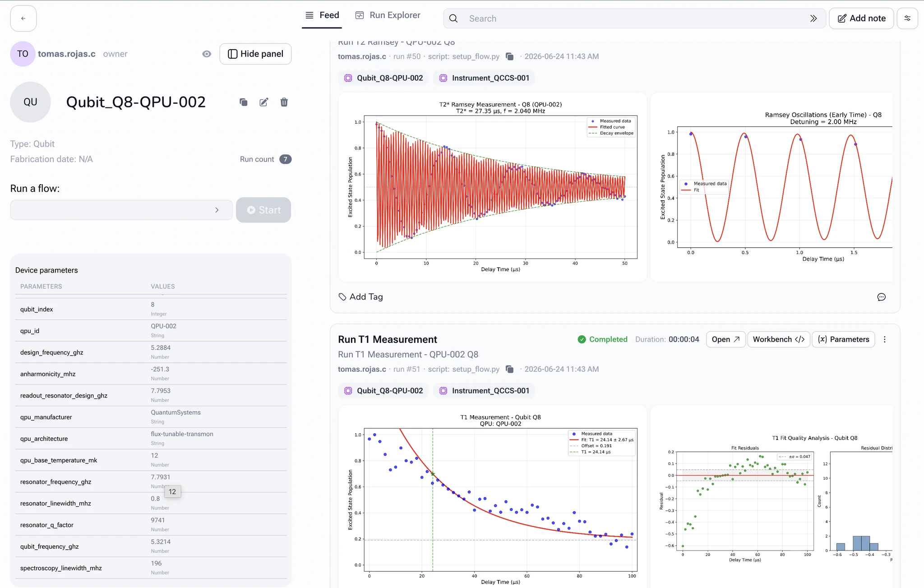The image size is (924, 588).
Task: Click tomas.rojas.c author on run #50
Action: click(362, 56)
